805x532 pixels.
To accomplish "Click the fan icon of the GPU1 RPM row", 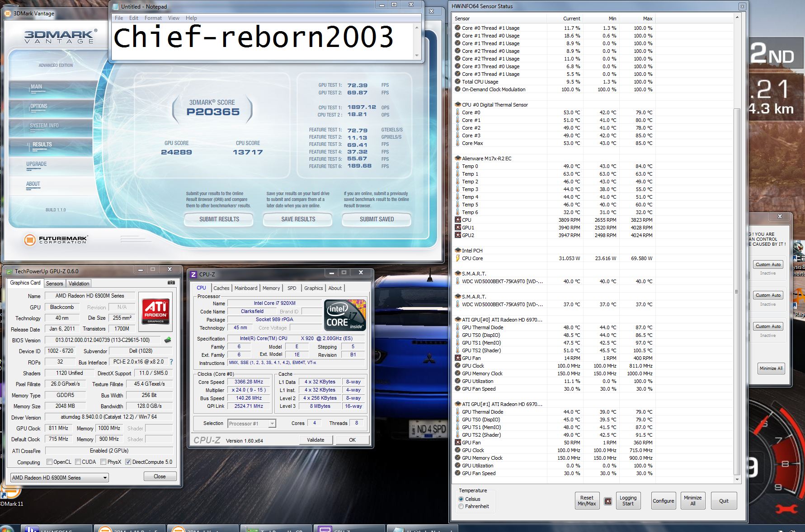I will [x=458, y=228].
